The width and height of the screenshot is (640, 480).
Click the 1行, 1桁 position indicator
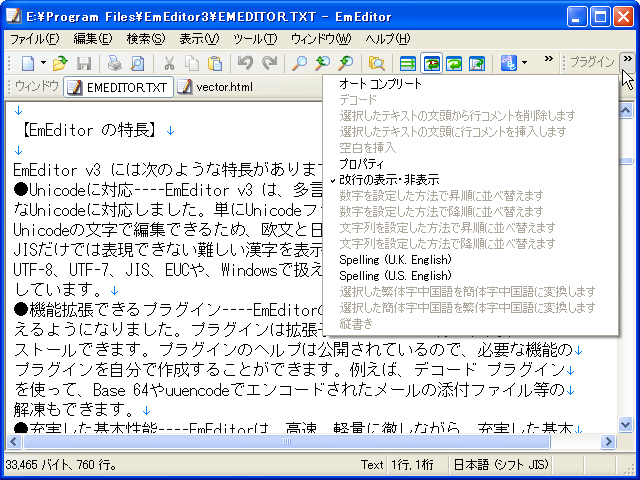click(412, 464)
